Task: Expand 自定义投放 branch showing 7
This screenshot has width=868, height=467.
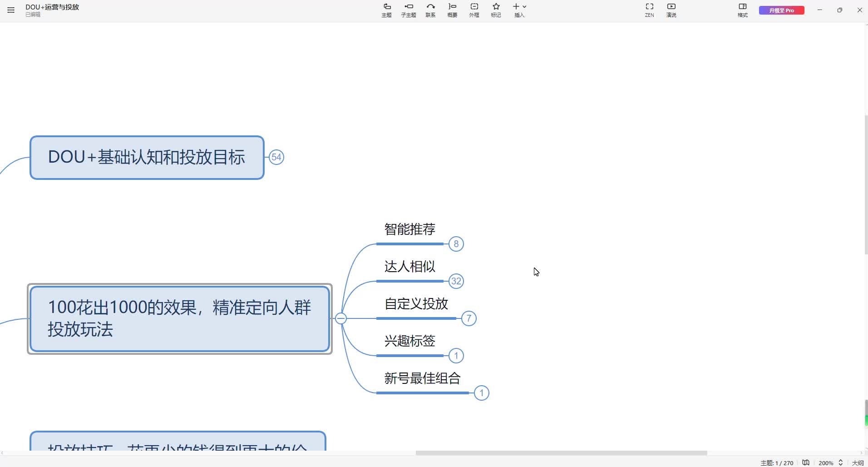Action: point(469,318)
